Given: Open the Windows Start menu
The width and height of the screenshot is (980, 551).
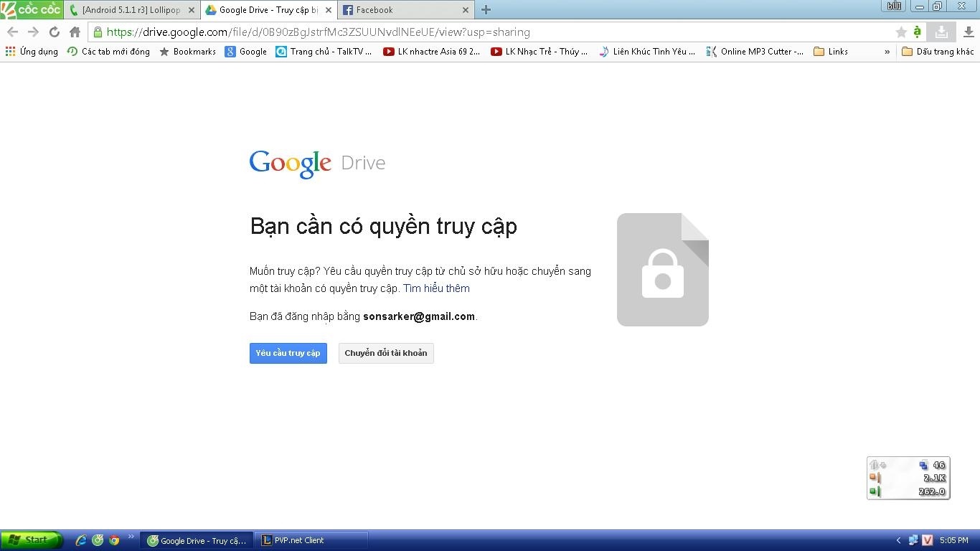Looking at the screenshot, I should click(x=32, y=540).
